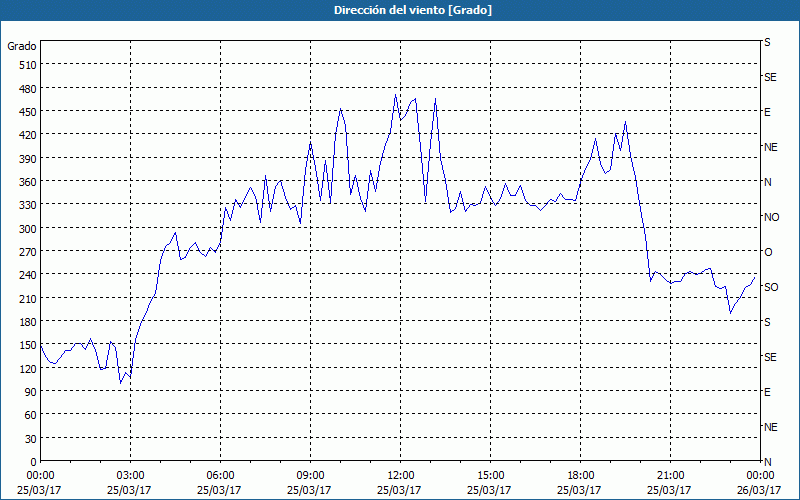Select the NE compass label at 30 level

(771, 427)
